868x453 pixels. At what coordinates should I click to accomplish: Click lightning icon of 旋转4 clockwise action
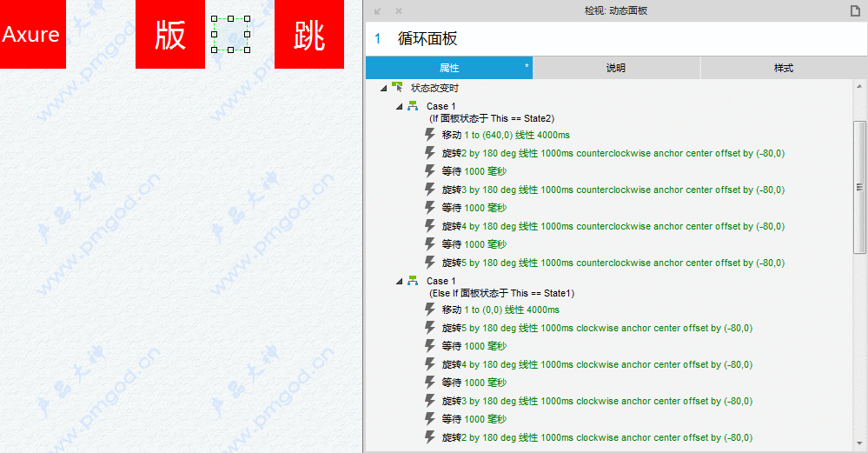click(430, 364)
